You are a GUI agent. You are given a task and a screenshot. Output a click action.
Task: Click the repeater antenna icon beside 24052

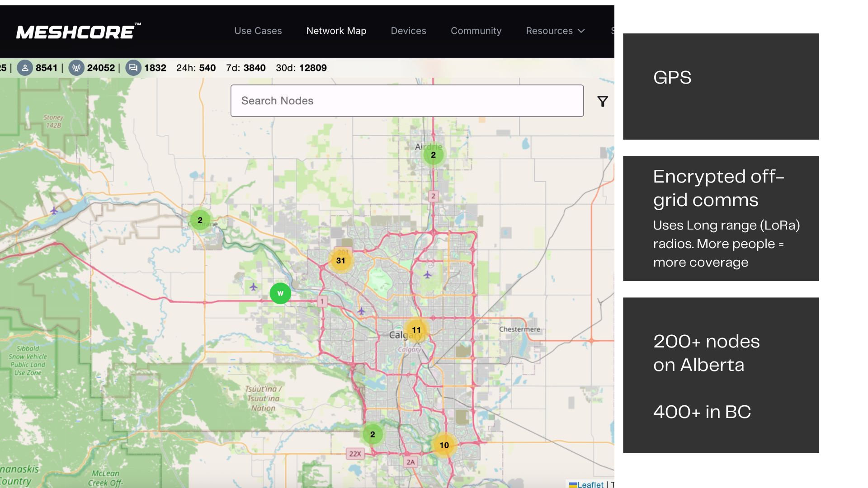pyautogui.click(x=76, y=68)
